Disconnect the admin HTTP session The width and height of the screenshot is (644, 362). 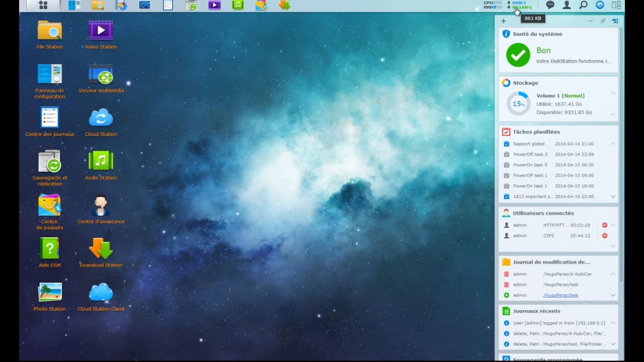click(x=605, y=225)
